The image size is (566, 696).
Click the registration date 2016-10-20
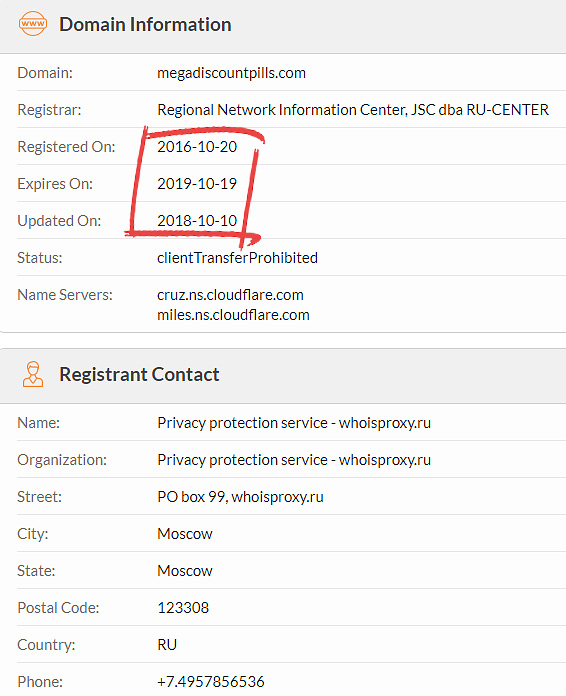coord(197,146)
